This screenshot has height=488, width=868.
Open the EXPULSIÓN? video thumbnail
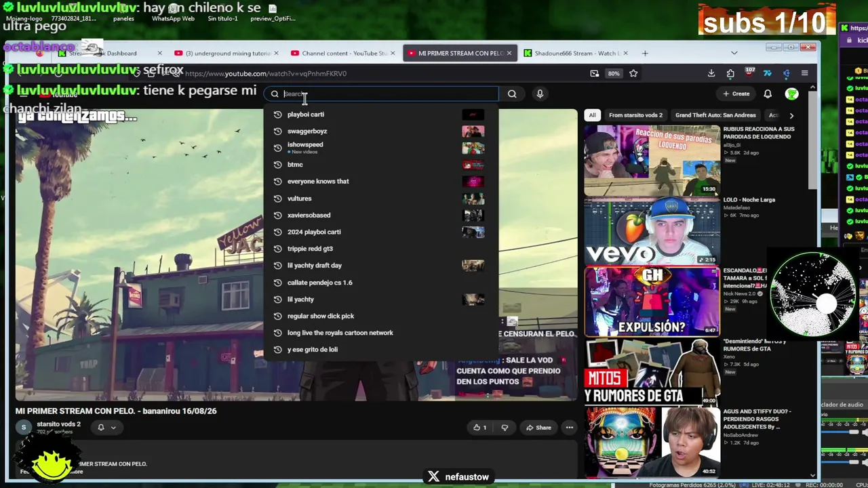(652, 301)
